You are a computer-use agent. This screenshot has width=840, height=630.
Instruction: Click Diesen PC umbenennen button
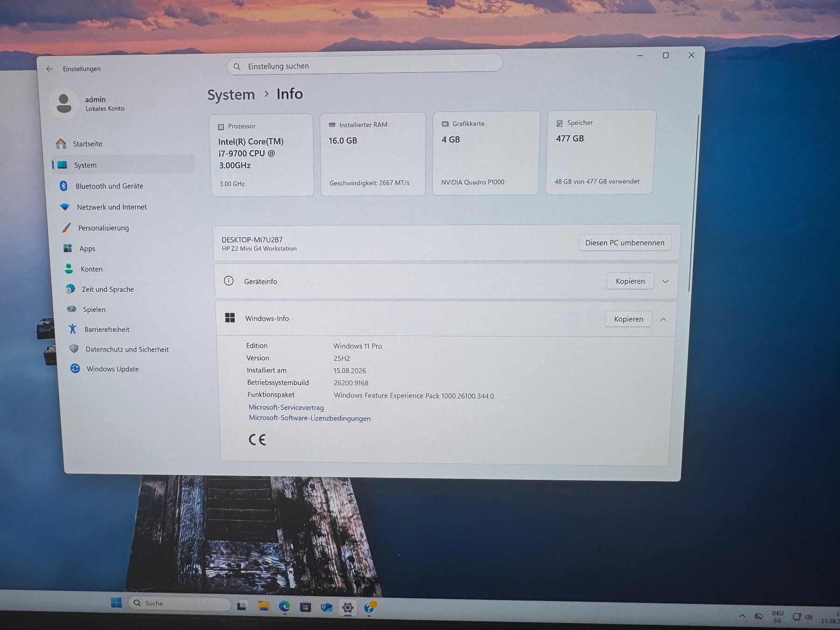[625, 243]
